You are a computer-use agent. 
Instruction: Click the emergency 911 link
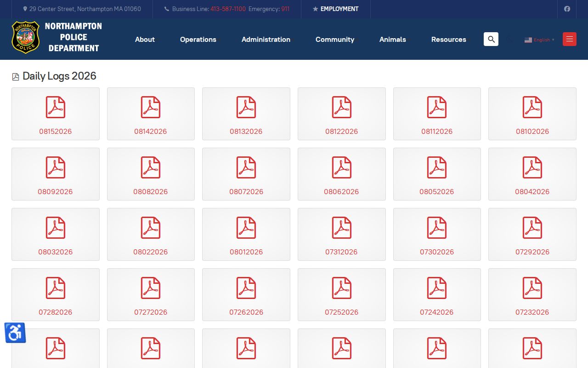pos(285,9)
